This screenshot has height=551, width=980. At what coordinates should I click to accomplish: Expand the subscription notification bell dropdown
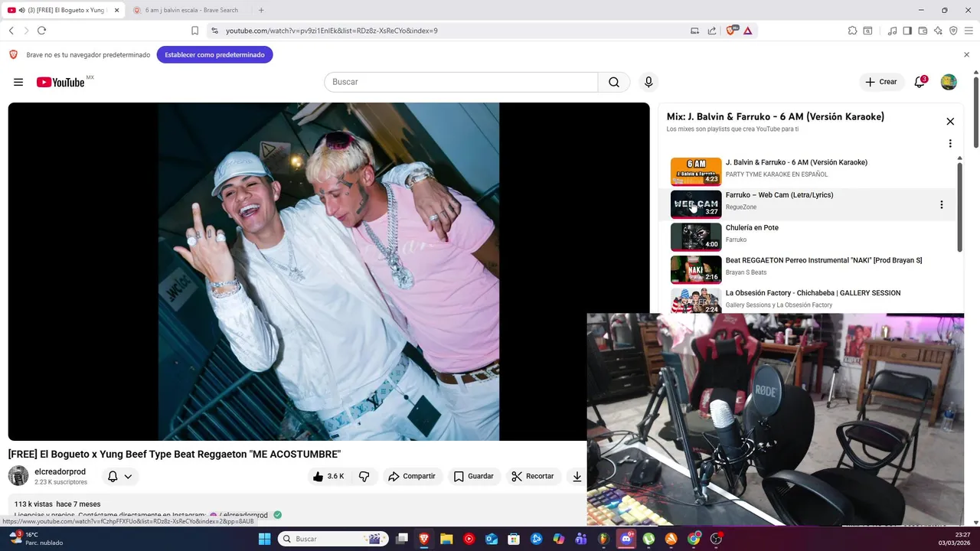coord(119,476)
